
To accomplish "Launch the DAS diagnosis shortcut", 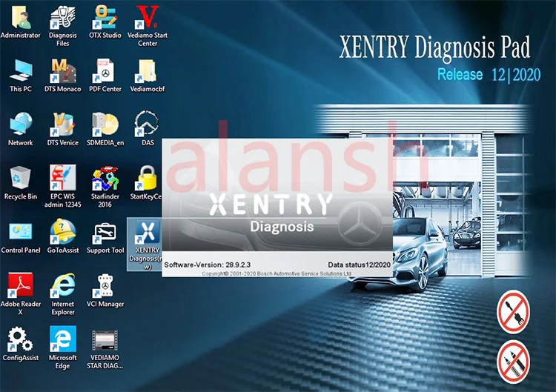I will 148,128.
